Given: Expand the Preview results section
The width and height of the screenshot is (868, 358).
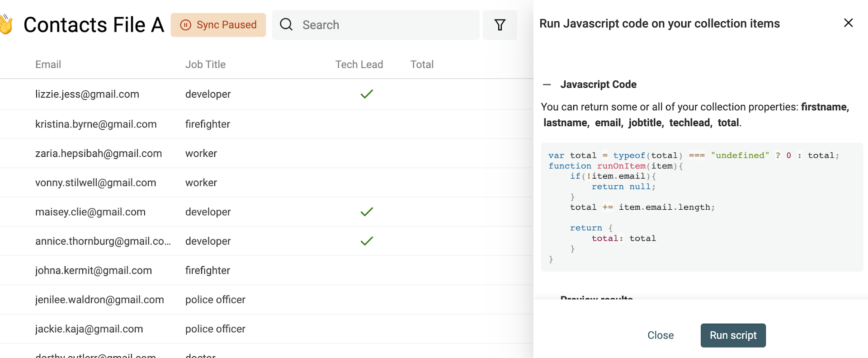Looking at the screenshot, I should coord(596,297).
